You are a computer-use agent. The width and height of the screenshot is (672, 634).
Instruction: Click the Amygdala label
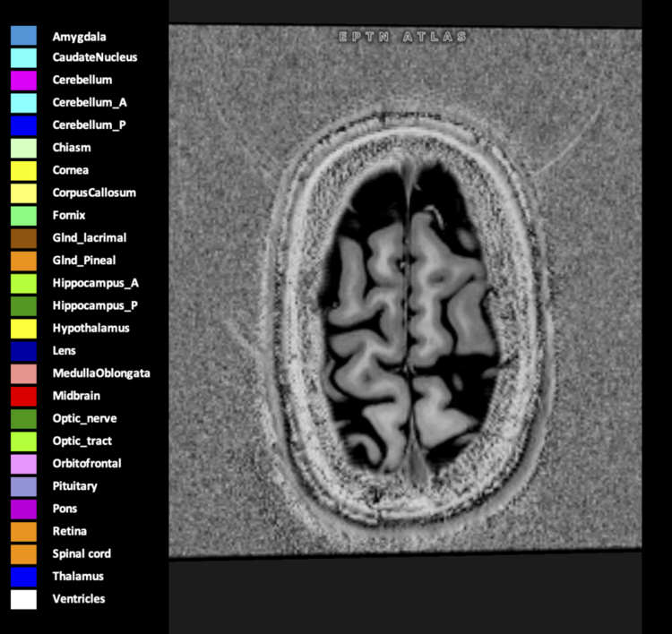(x=79, y=37)
